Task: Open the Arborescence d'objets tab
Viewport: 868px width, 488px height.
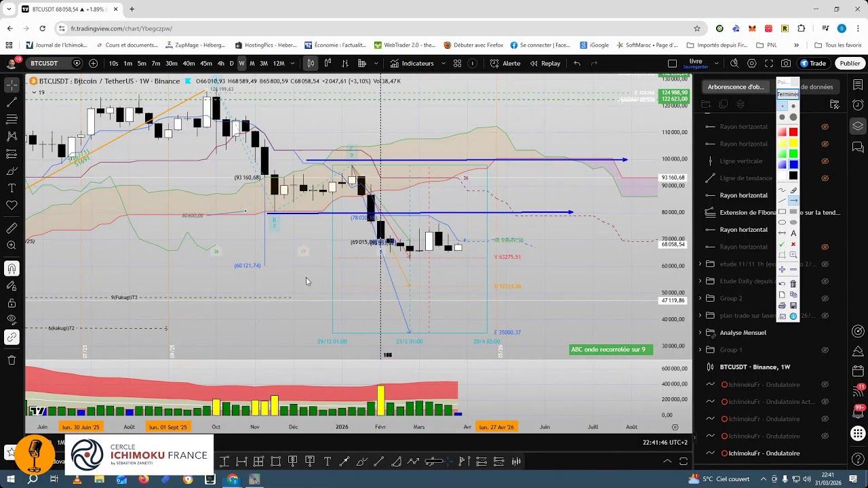Action: (735, 87)
